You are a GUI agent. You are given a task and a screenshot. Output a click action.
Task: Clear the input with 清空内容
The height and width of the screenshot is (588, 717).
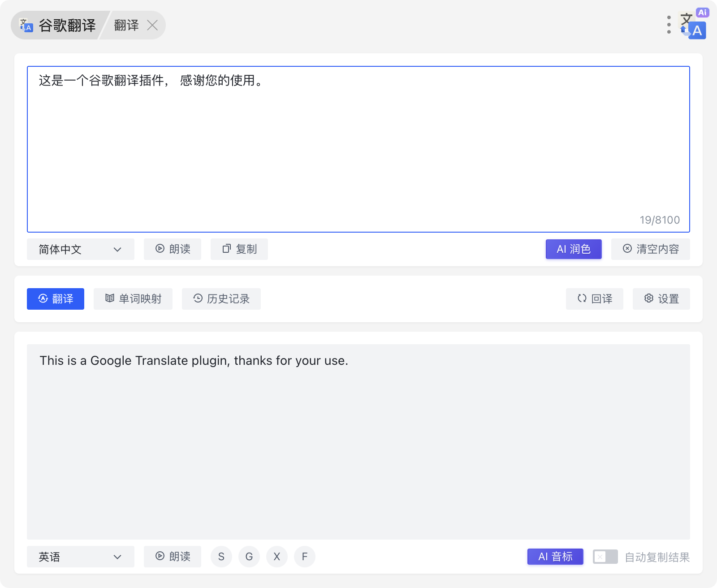click(650, 249)
